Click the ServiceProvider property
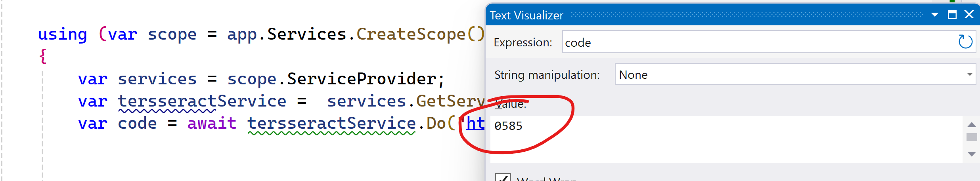980x181 pixels. (x=361, y=79)
